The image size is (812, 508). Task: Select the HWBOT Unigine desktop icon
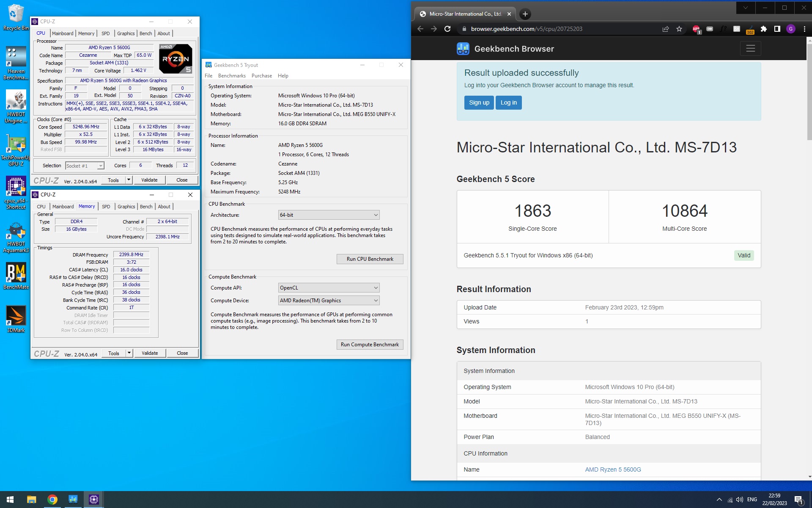[x=16, y=106]
